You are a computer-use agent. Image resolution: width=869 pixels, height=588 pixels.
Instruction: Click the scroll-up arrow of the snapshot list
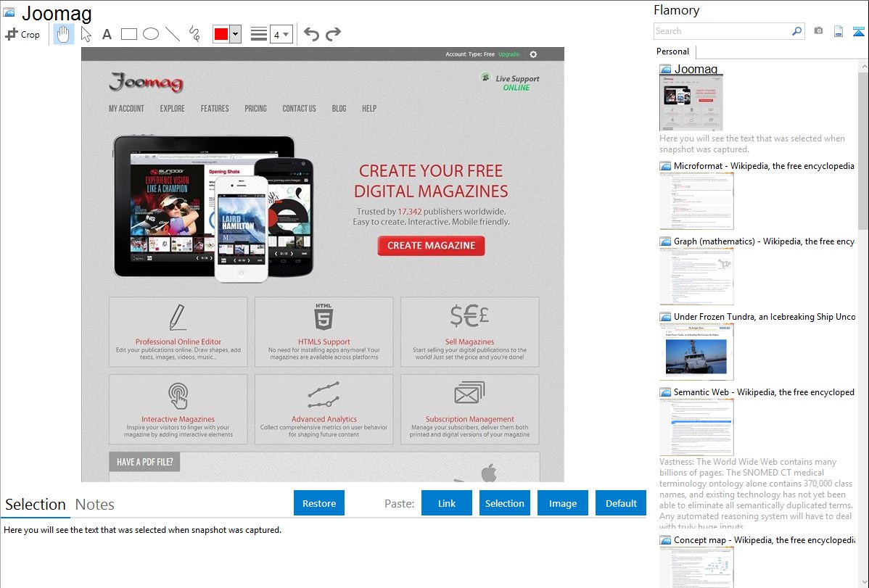(x=864, y=66)
